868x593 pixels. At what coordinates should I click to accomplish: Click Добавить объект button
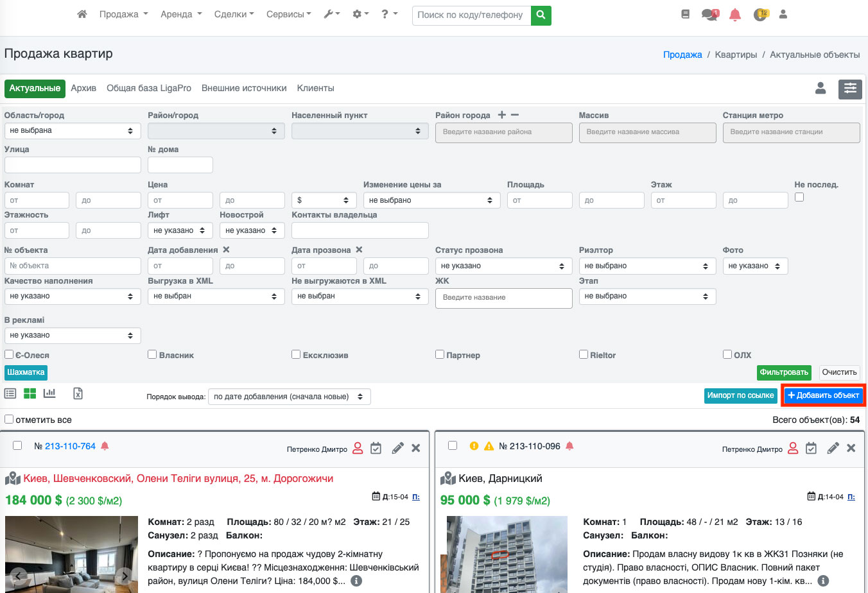click(x=823, y=395)
